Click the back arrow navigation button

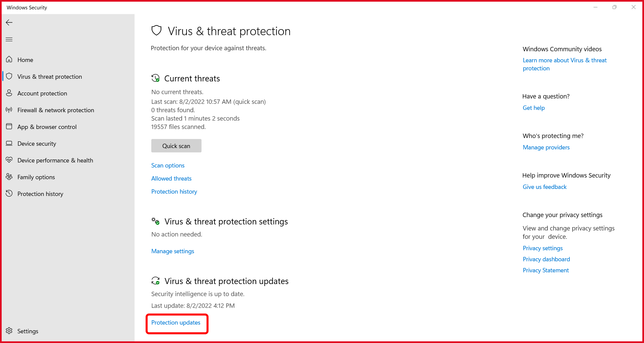tap(9, 22)
